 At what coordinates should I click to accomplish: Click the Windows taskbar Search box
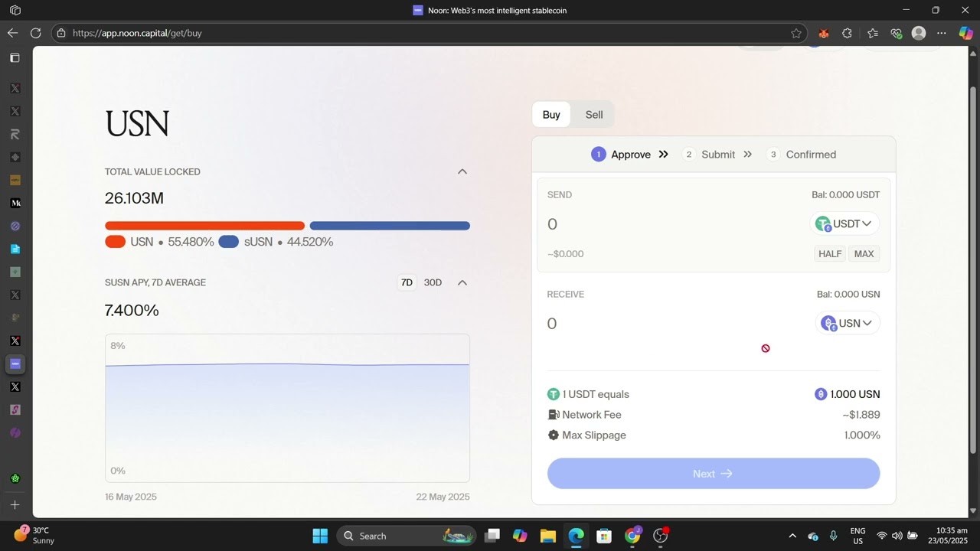[x=406, y=536]
